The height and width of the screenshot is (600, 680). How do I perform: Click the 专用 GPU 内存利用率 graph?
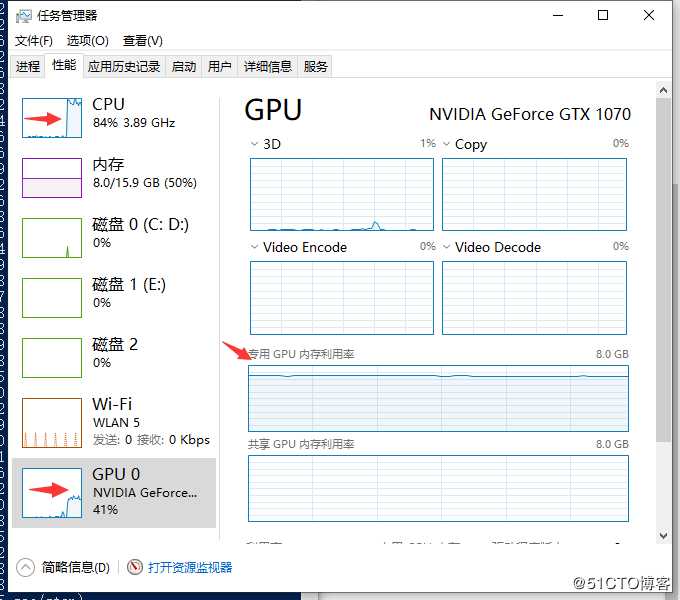coord(438,398)
